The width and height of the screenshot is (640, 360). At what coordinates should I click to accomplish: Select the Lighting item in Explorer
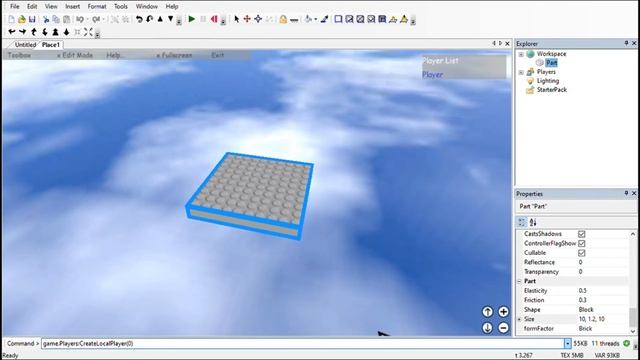548,81
